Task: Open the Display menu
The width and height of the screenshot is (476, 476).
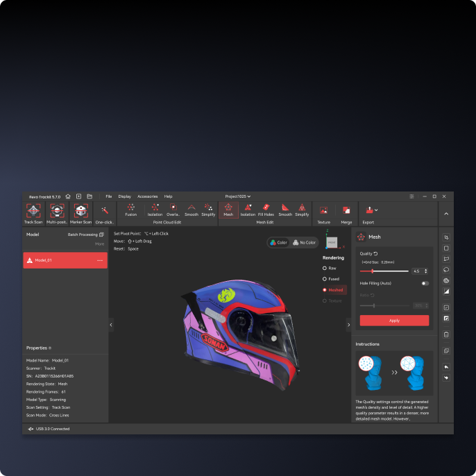Action: click(x=124, y=196)
